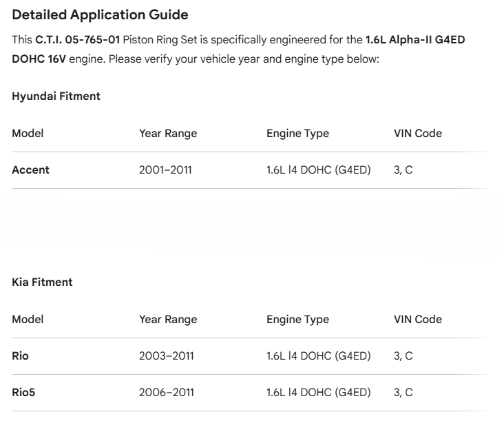504x423 pixels.
Task: Select the Rio5 model row
Action: click(x=250, y=393)
